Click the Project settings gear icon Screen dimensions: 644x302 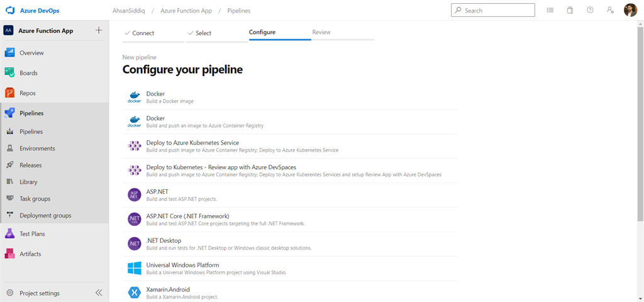tap(10, 293)
